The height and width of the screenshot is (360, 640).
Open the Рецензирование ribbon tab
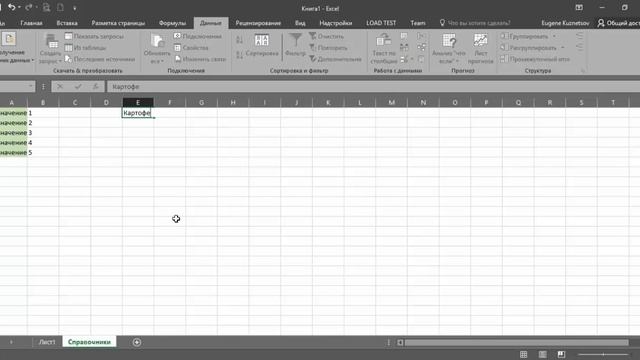click(258, 23)
